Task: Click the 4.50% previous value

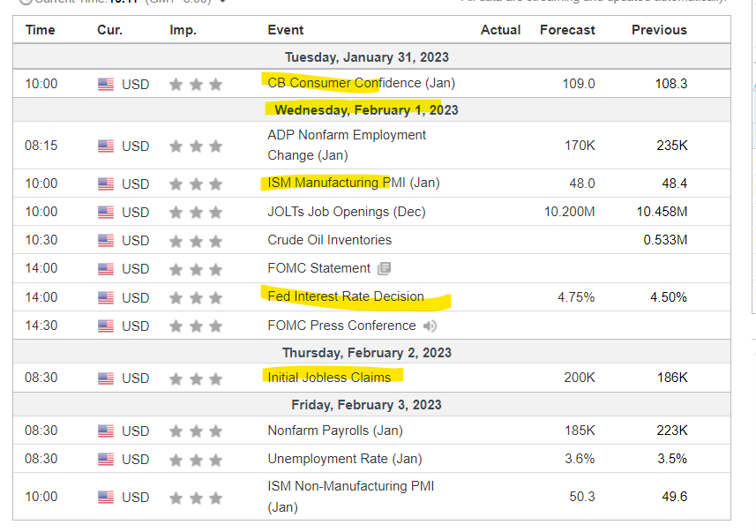Action: (669, 297)
